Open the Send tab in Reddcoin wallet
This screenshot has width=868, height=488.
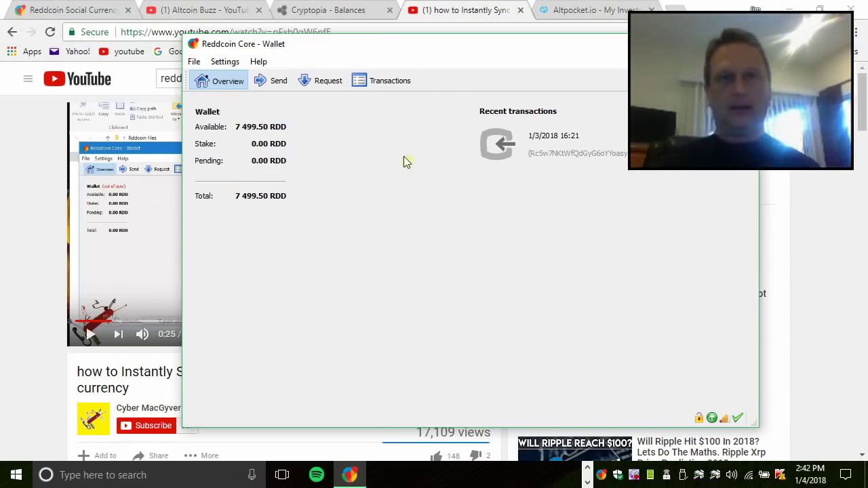tap(271, 81)
